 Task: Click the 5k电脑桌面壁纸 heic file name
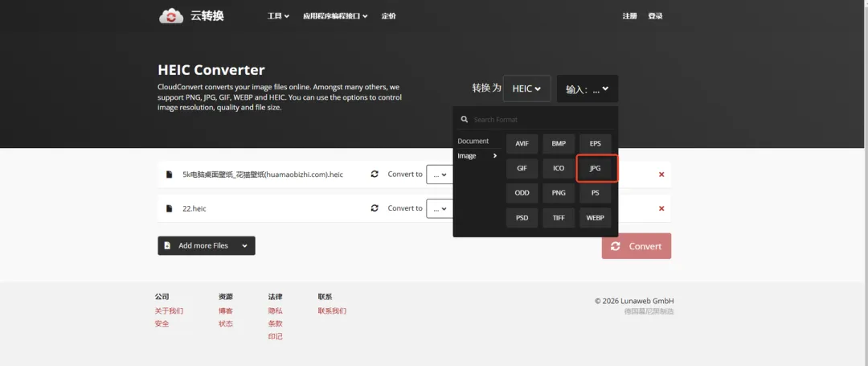point(263,175)
